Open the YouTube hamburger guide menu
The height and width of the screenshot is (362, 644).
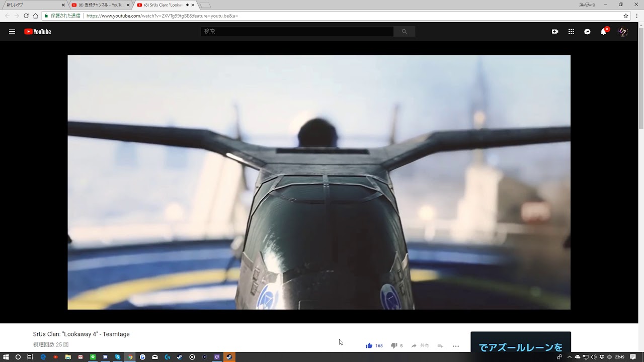[x=12, y=32]
